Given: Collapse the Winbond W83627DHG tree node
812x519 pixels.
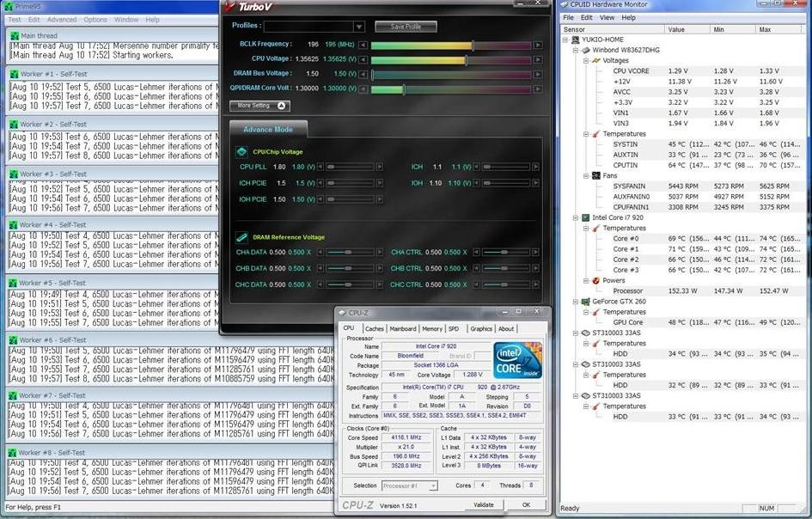Looking at the screenshot, I should pyautogui.click(x=574, y=50).
